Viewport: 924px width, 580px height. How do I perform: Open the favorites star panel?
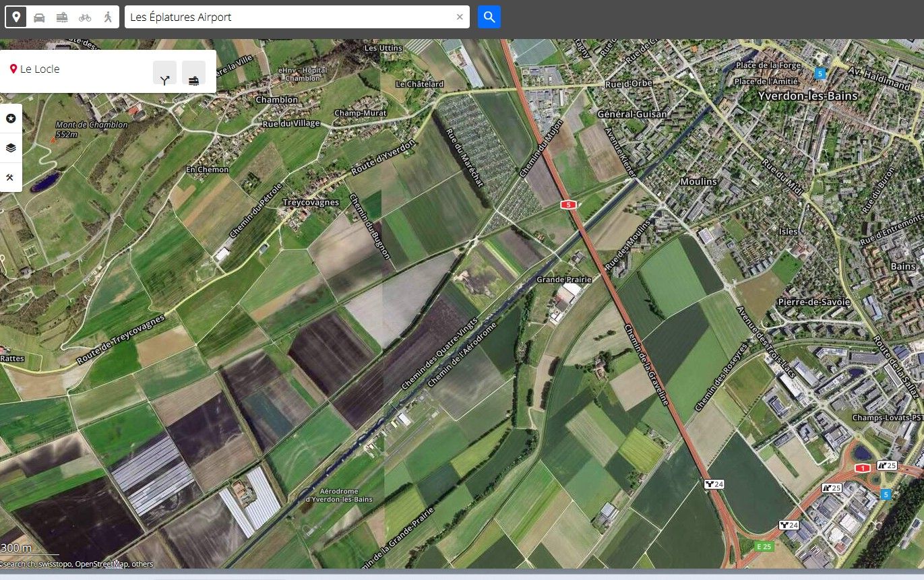point(11,119)
